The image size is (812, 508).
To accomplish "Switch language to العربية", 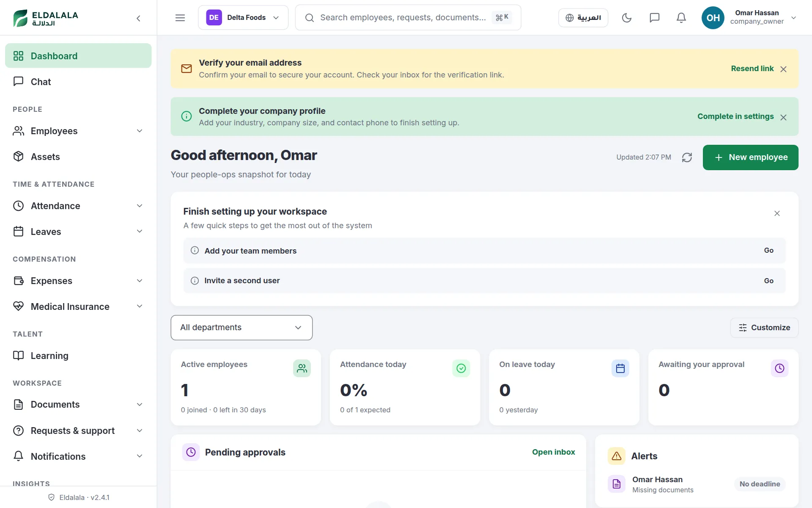I will click(583, 18).
